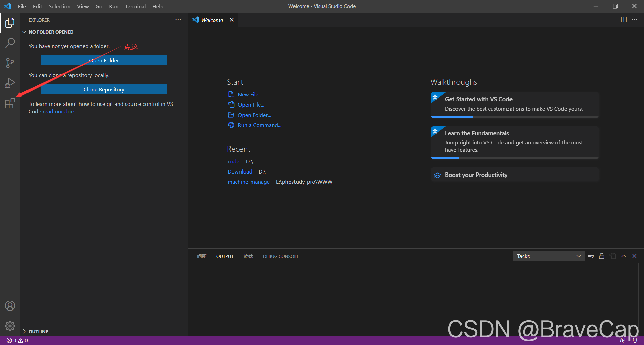
Task: Open the Terminal menu
Action: tap(135, 6)
